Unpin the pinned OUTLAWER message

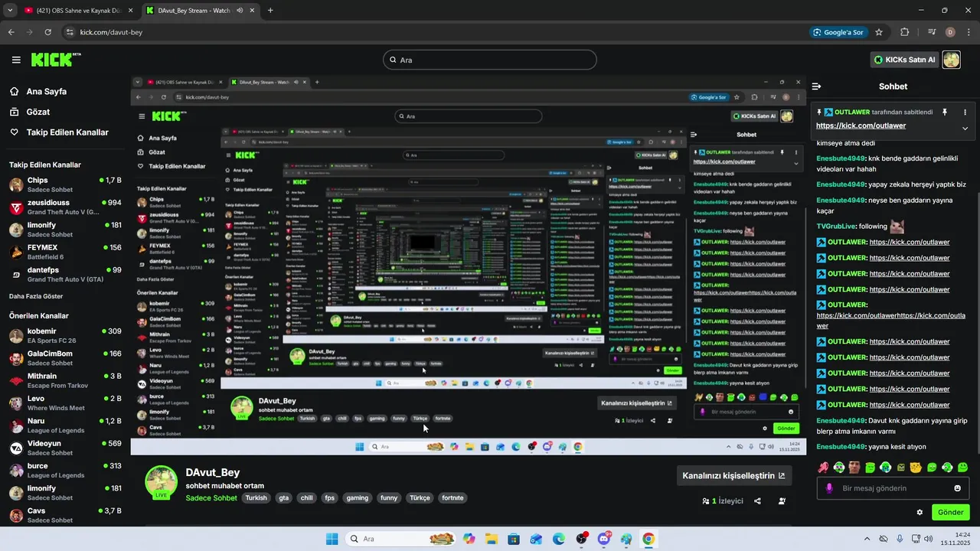point(945,112)
